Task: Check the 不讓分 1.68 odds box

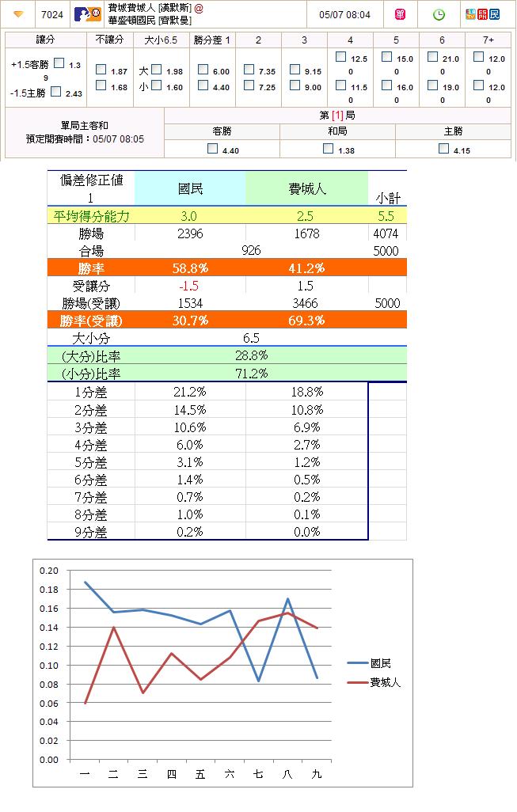Action: click(x=101, y=85)
